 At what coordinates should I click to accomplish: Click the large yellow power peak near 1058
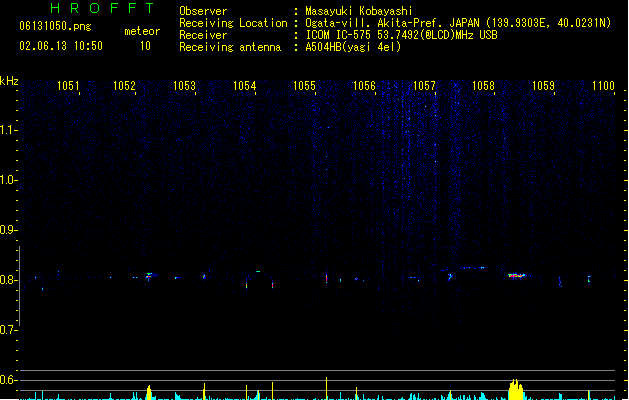(x=516, y=389)
